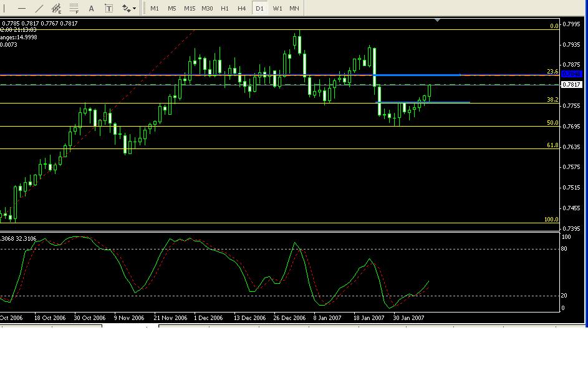Image resolution: width=588 pixels, height=378 pixels.
Task: Select the Text Label tool
Action: click(x=109, y=9)
